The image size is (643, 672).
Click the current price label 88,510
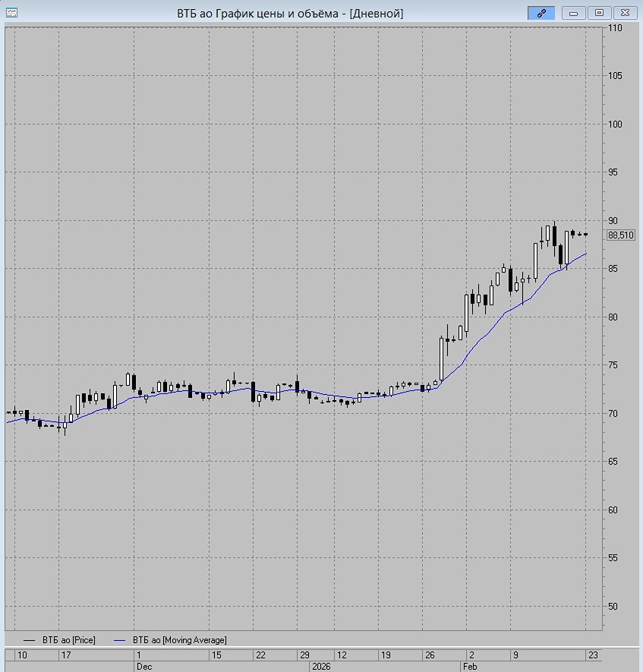[621, 235]
